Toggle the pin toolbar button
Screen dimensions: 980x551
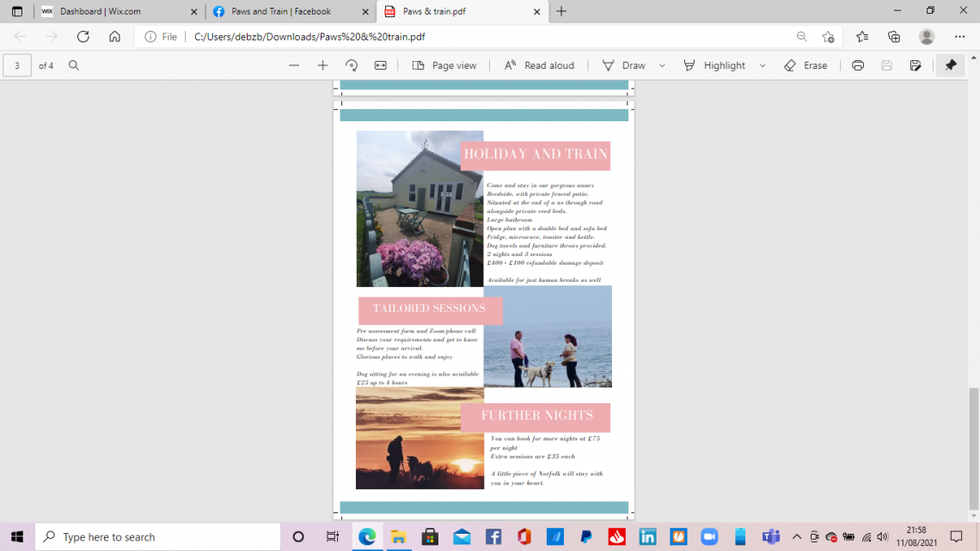click(x=950, y=65)
